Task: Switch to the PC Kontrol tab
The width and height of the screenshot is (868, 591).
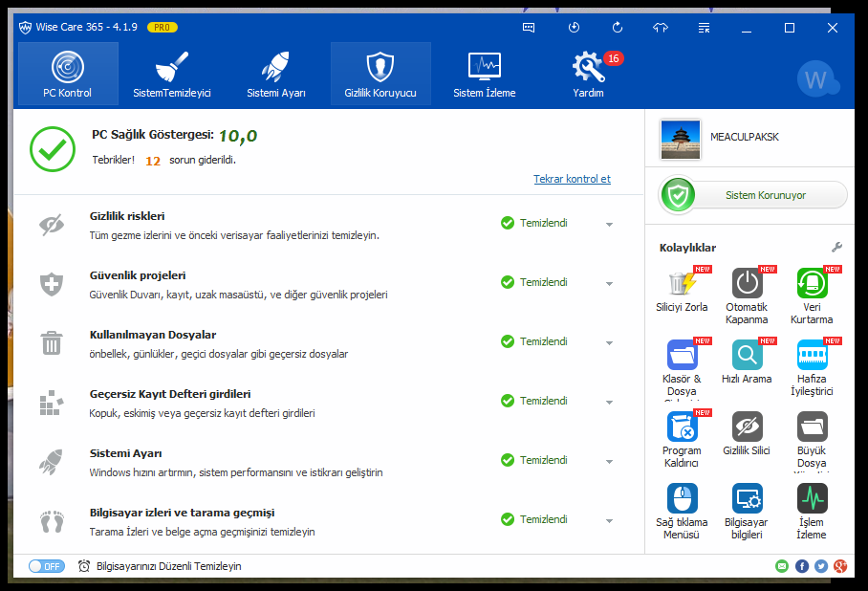Action: (x=68, y=74)
